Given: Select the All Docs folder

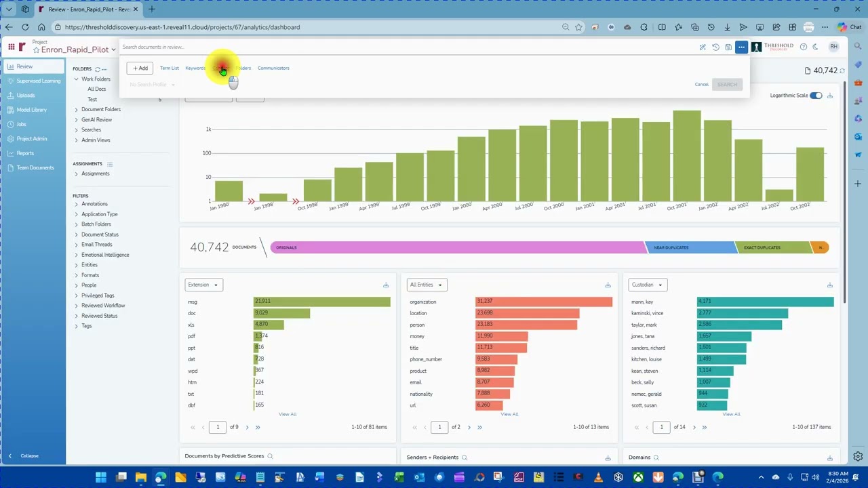Looking at the screenshot, I should [96, 89].
